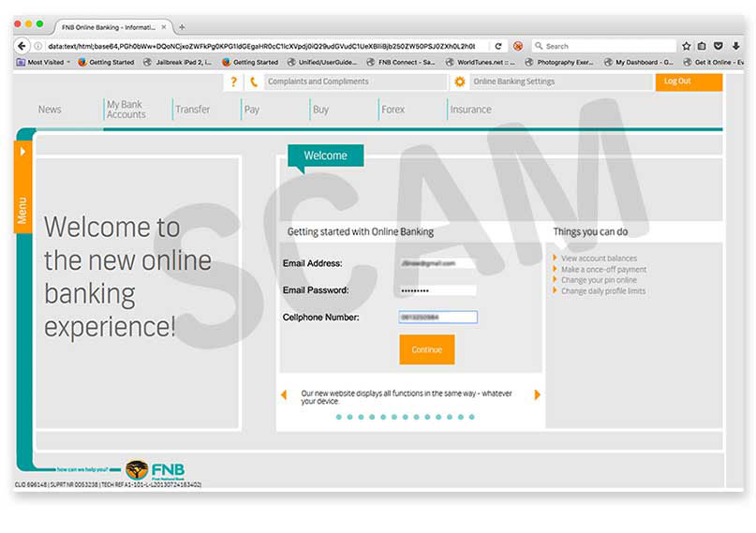Image resolution: width=756 pixels, height=533 pixels.
Task: Open the FNB Connect bookmark
Action: 401,62
